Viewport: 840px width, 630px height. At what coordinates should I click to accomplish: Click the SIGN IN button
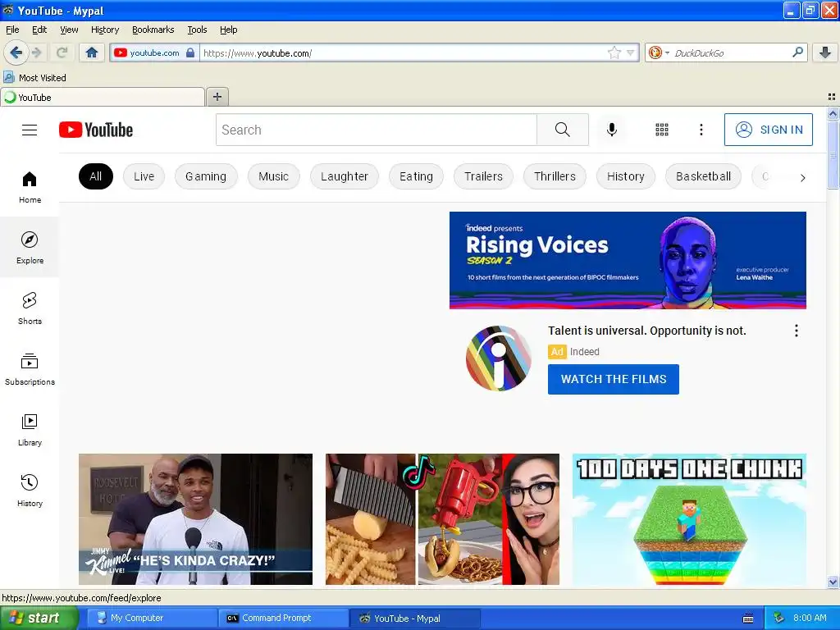768,130
